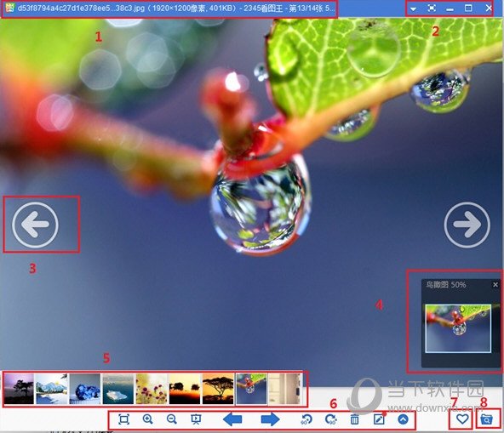
Task: Select the iceberg thumbnail in the filmstrip
Action: point(118,389)
